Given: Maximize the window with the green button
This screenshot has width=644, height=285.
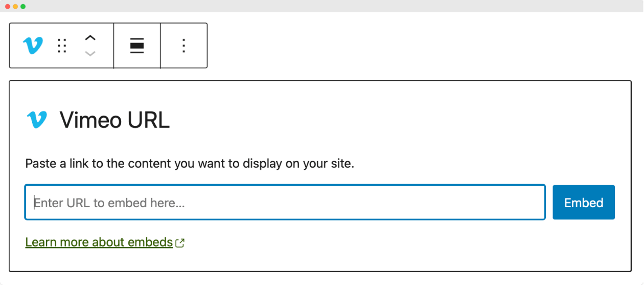Looking at the screenshot, I should (23, 6).
